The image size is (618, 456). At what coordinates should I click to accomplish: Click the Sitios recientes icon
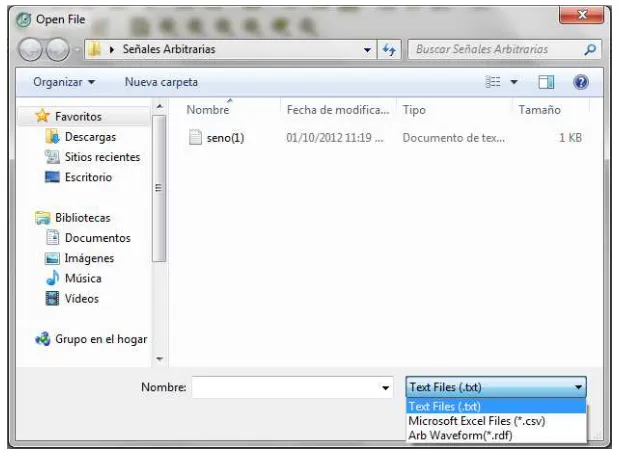pyautogui.click(x=52, y=156)
